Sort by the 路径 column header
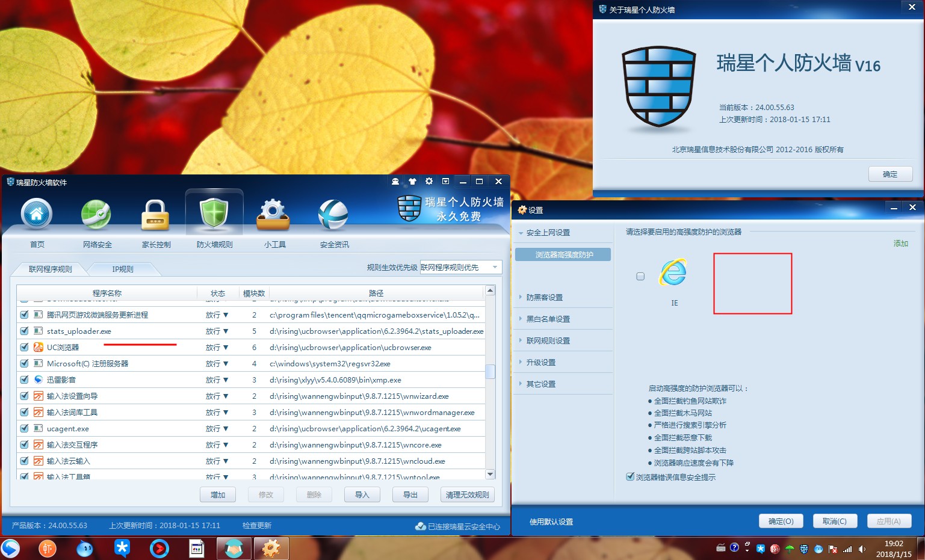Image resolution: width=925 pixels, height=560 pixels. tap(376, 293)
